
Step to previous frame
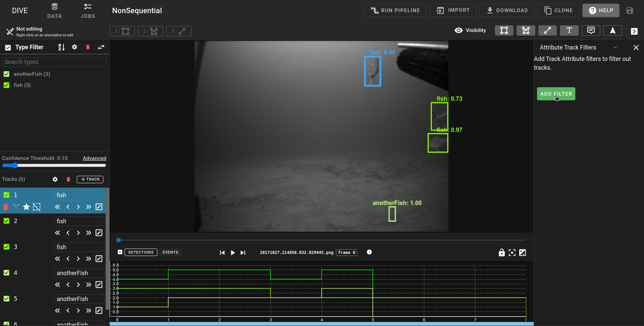(x=222, y=253)
